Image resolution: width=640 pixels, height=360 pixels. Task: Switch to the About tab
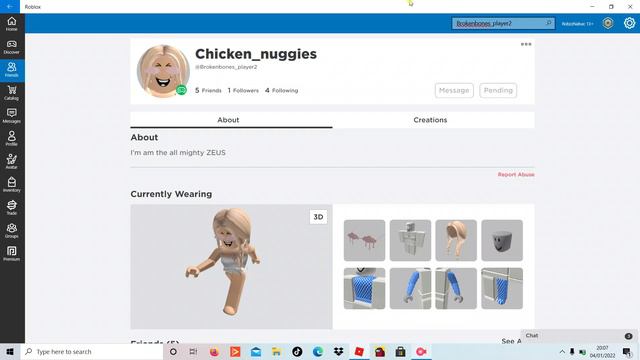(x=231, y=120)
